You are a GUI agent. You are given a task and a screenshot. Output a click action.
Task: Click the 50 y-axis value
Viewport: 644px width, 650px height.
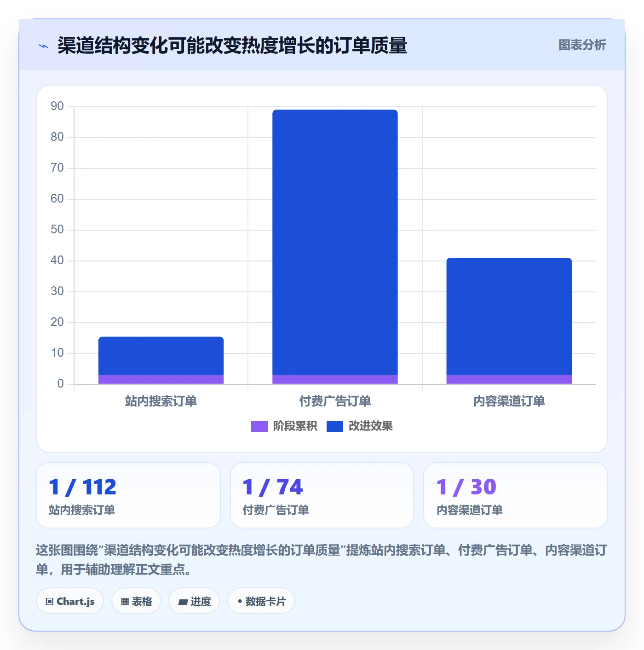click(57, 230)
